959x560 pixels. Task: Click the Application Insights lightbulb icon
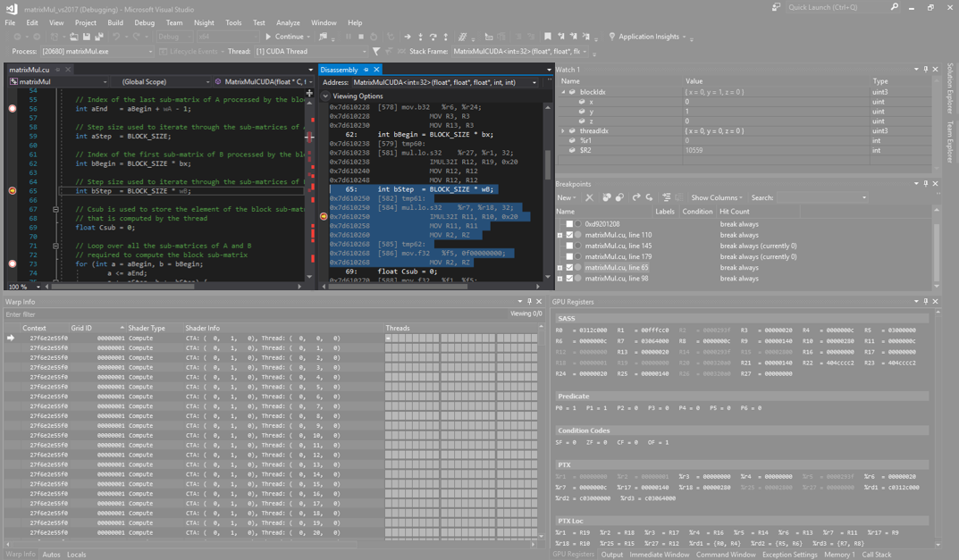tap(611, 37)
